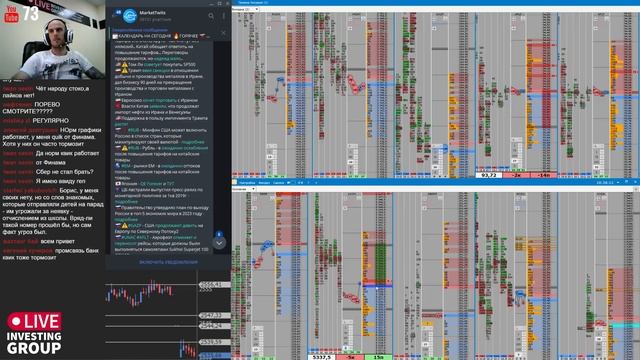Select the 5337,5 price cell in the lower terminal
Viewport: 640px width, 360px height.
(x=321, y=357)
